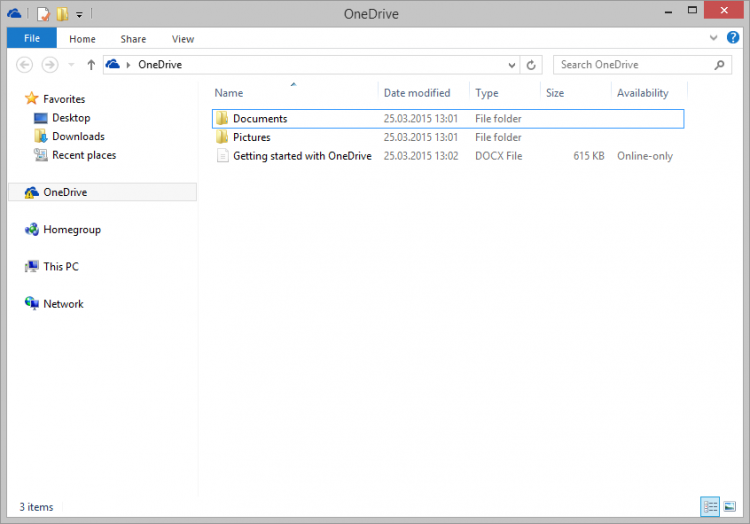
Task: Click the Desktop monitor icon
Action: pos(41,118)
